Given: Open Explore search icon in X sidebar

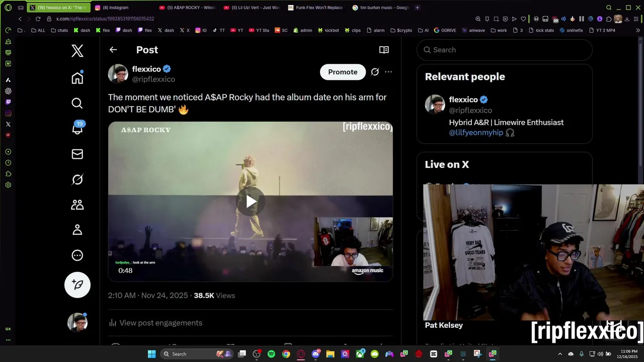Looking at the screenshot, I should [77, 103].
